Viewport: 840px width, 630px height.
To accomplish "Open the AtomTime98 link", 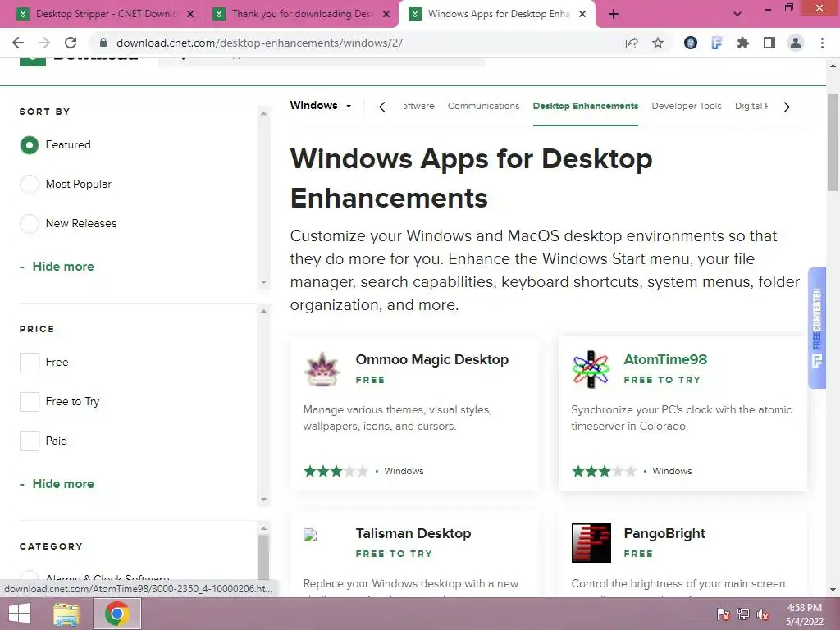I will pyautogui.click(x=665, y=359).
